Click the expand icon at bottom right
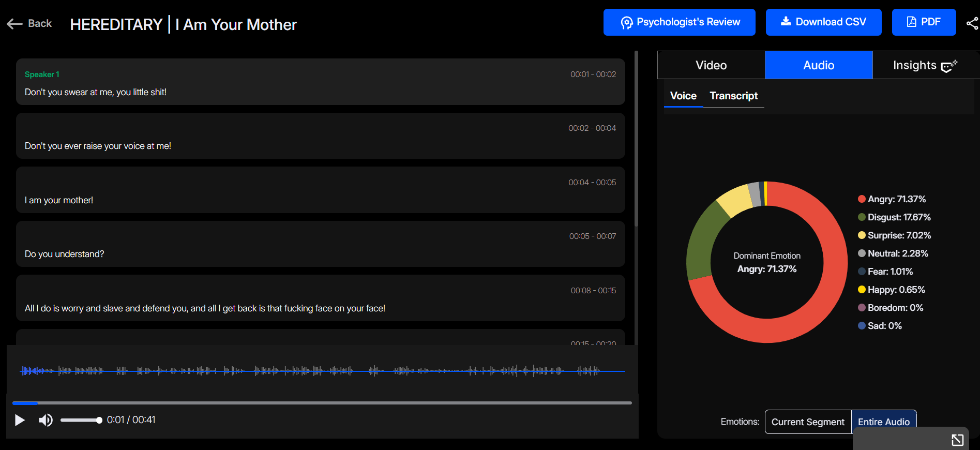Viewport: 980px width, 450px height. (957, 440)
